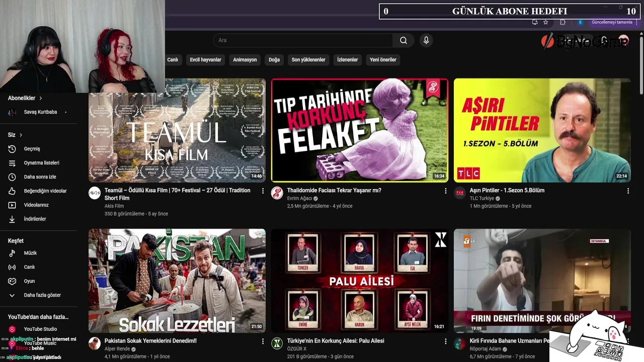
Task: Click Alper Rende channel name
Action: [117, 349]
